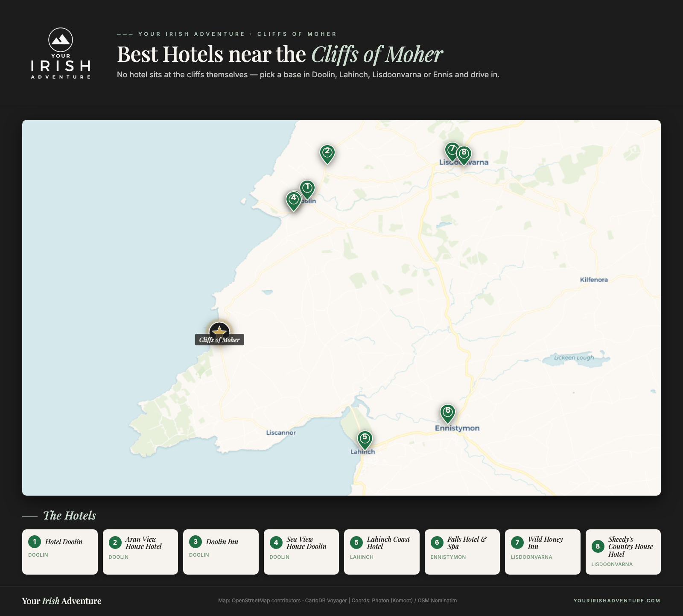
Task: Click the Lickeen Lough label on map
Action: click(574, 357)
